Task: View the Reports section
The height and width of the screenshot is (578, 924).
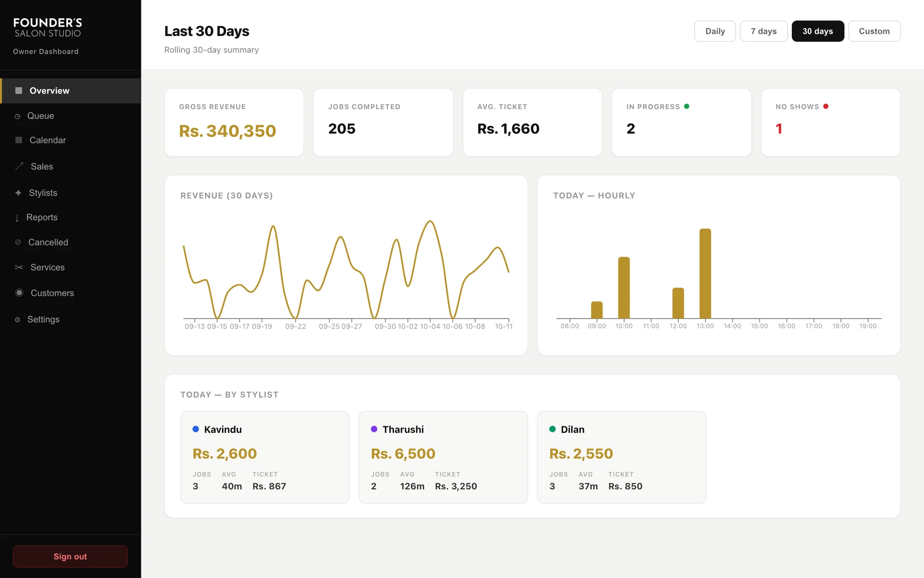Action: 71,217
